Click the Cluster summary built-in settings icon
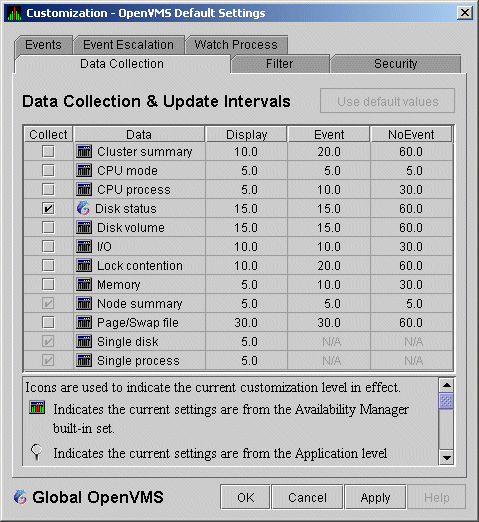Image resolution: width=479 pixels, height=522 pixels. coord(84,151)
